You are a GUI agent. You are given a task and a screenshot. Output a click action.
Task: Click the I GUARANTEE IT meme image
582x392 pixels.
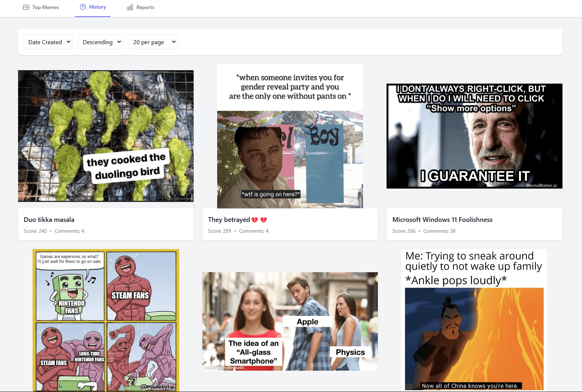474,136
